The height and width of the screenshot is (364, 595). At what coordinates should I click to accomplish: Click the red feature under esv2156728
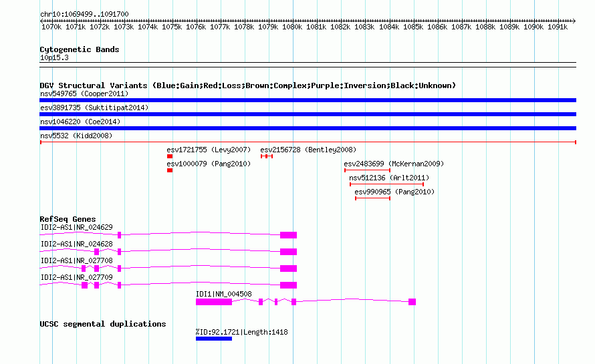267,156
